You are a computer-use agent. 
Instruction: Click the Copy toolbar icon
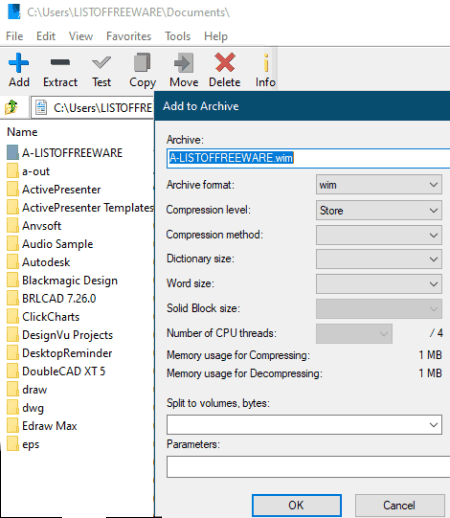coord(142,62)
